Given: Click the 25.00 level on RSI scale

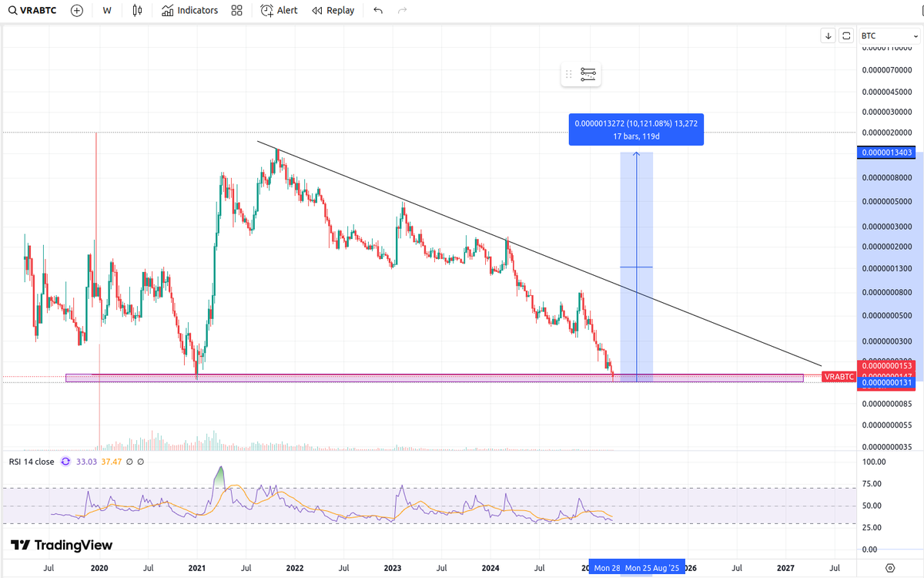Looking at the screenshot, I should pyautogui.click(x=873, y=527).
